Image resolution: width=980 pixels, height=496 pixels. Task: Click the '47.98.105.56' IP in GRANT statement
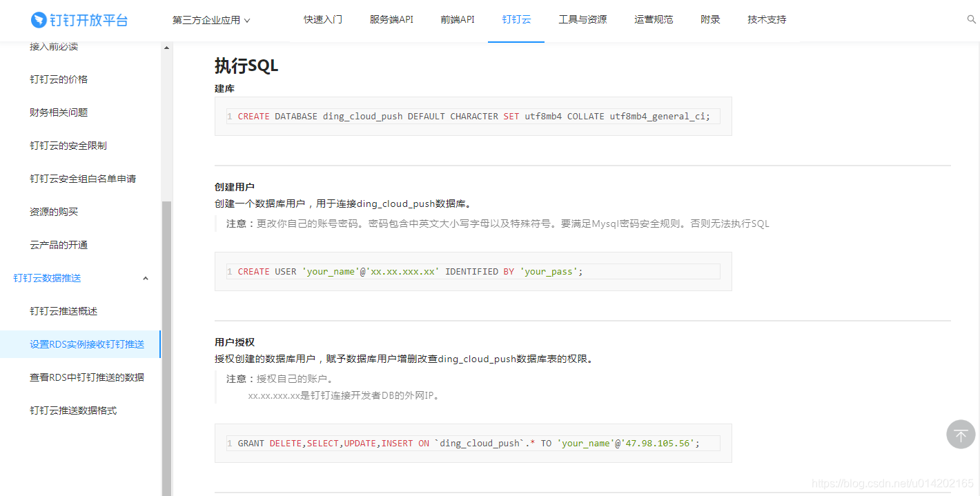pyautogui.click(x=658, y=444)
